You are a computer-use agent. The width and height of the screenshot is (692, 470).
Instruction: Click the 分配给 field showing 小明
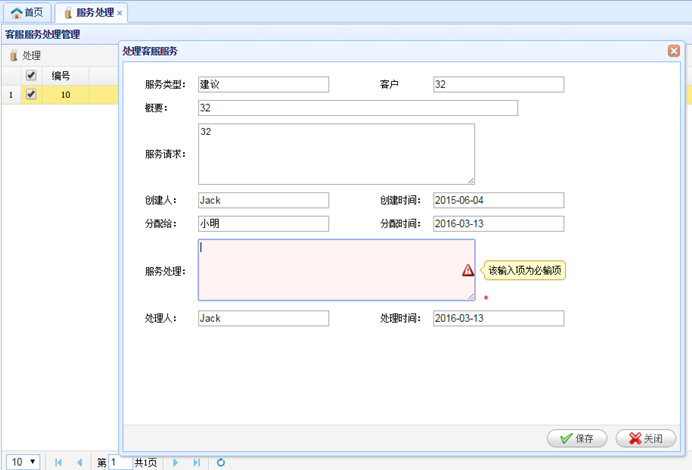tap(263, 223)
